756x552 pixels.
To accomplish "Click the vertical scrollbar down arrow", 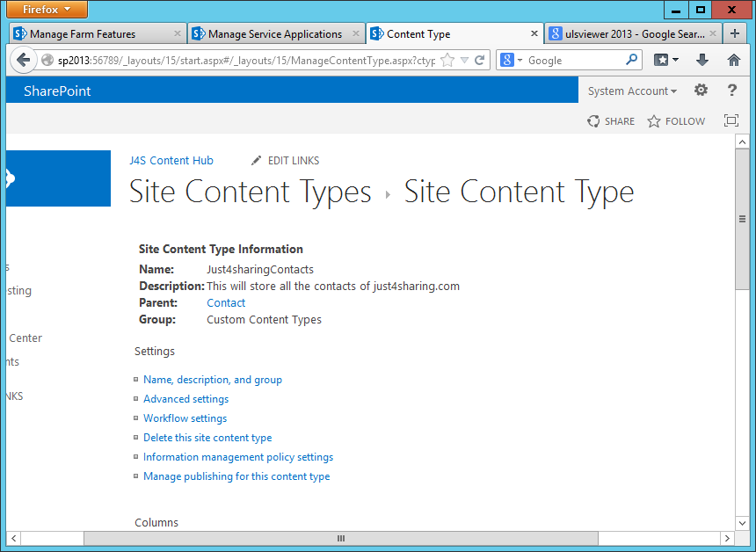I will [x=742, y=523].
